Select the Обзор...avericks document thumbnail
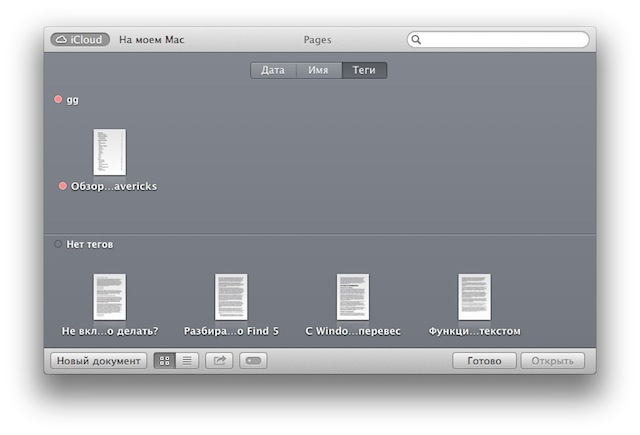640x435 pixels. [109, 152]
